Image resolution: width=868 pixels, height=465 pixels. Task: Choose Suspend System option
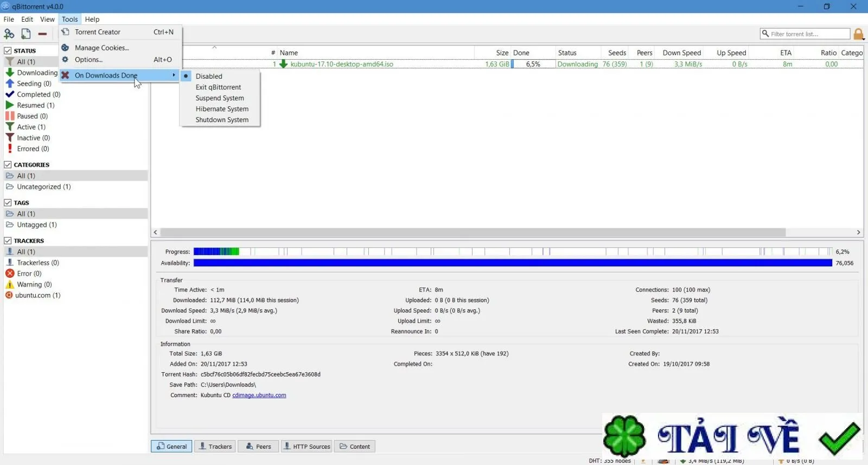220,98
